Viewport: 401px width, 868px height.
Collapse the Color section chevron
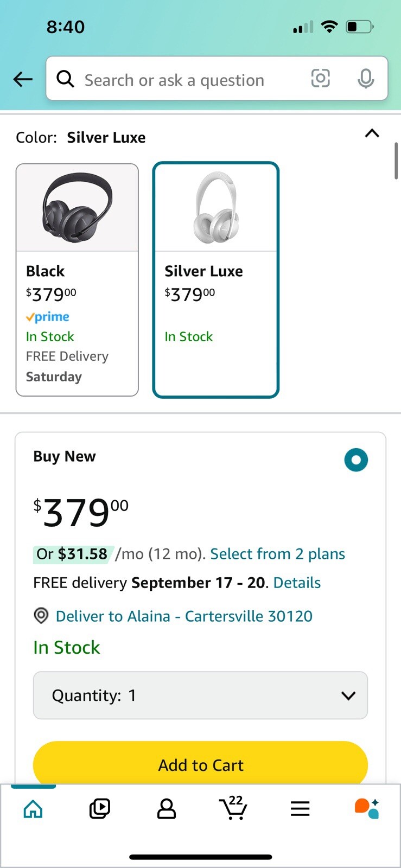pyautogui.click(x=372, y=133)
